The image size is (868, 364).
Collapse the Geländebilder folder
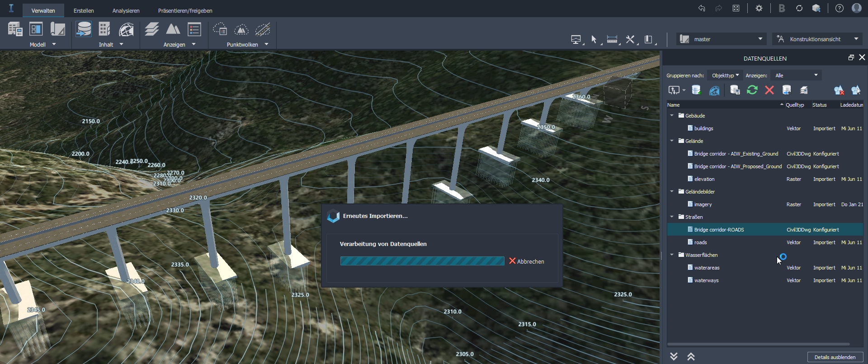[672, 192]
